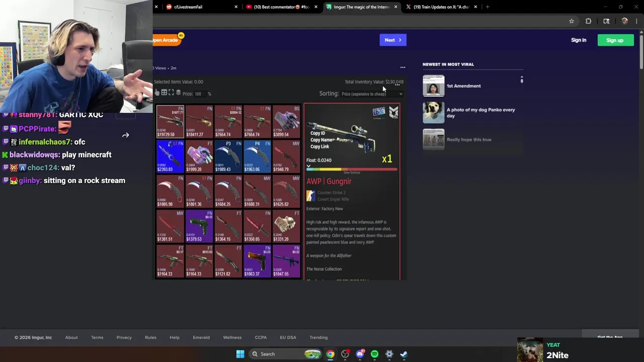The image size is (644, 362).
Task: Open the gear app icon in taskbar
Action: click(389, 354)
